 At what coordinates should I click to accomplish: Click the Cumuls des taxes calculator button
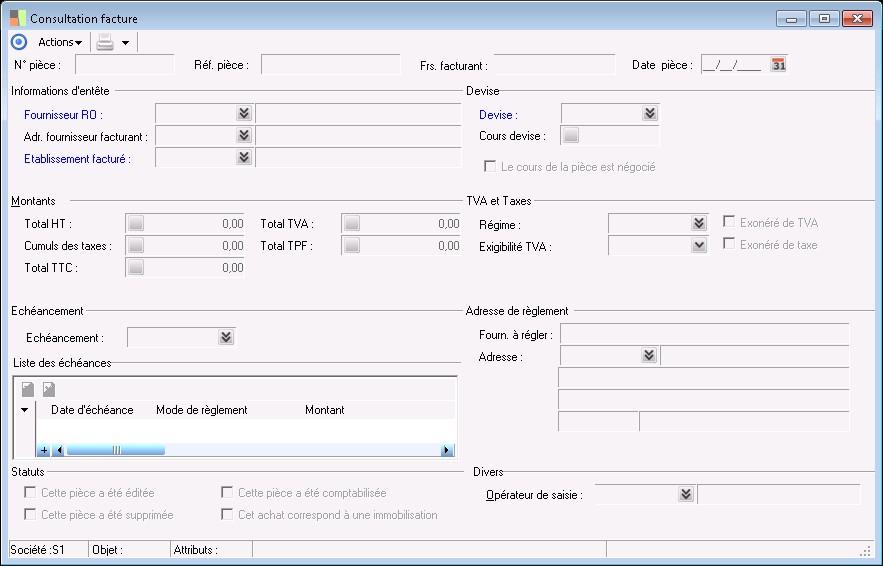click(x=136, y=246)
